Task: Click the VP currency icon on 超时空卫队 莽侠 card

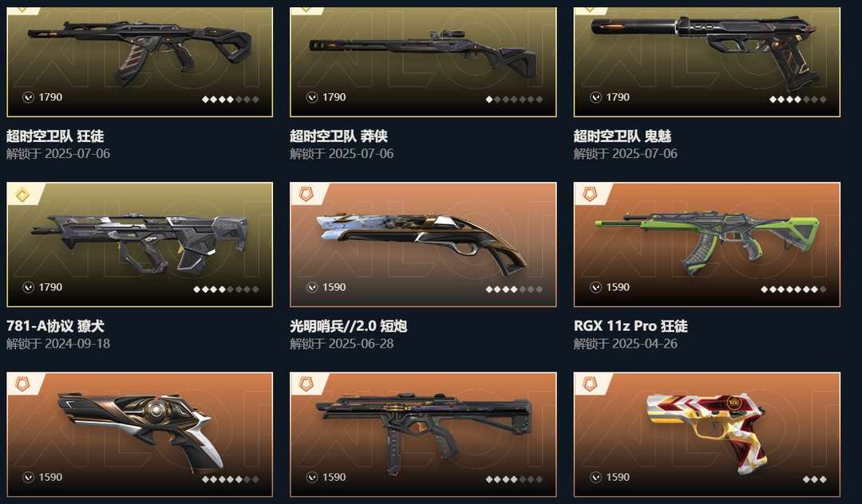Action: pyautogui.click(x=312, y=97)
